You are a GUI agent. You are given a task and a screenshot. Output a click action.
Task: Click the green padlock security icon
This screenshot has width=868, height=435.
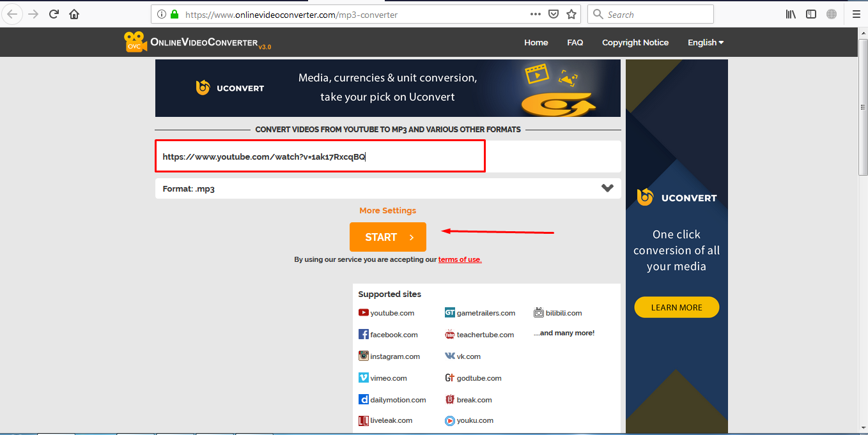tap(174, 14)
